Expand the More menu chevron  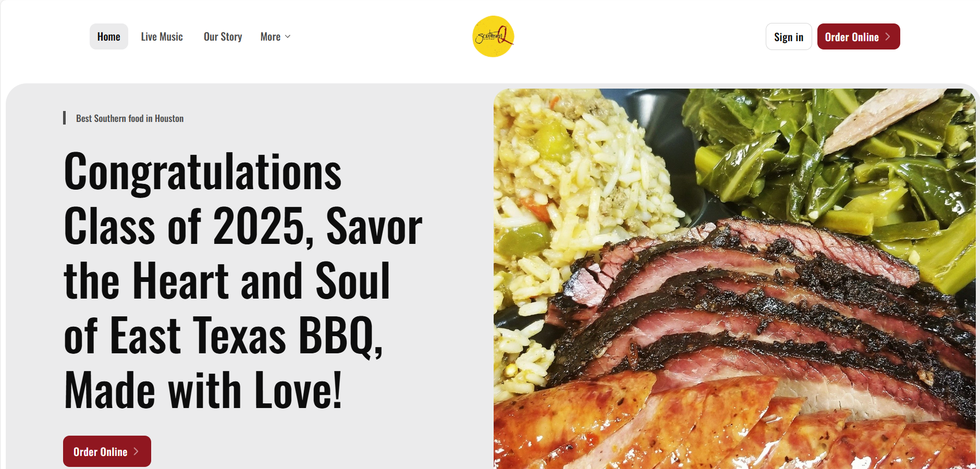[288, 36]
